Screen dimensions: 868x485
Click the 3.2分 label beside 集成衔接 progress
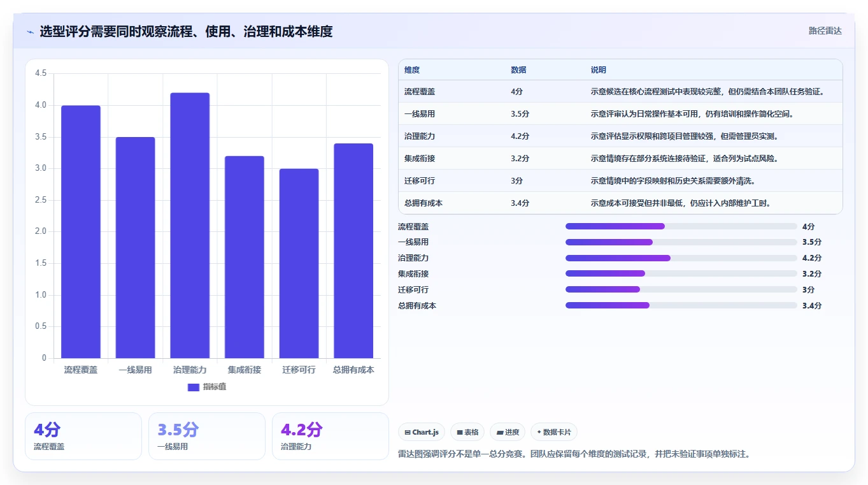(812, 273)
